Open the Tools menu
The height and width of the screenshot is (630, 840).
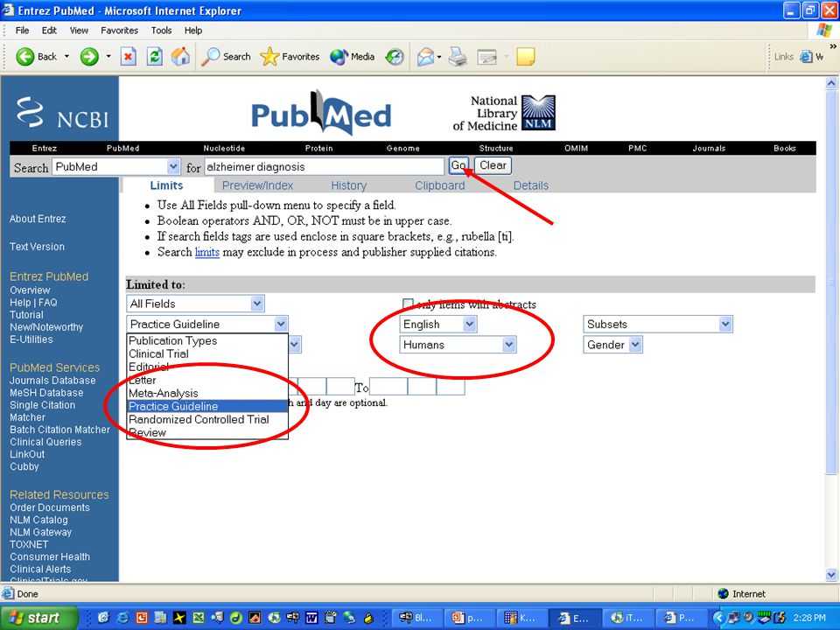(161, 31)
